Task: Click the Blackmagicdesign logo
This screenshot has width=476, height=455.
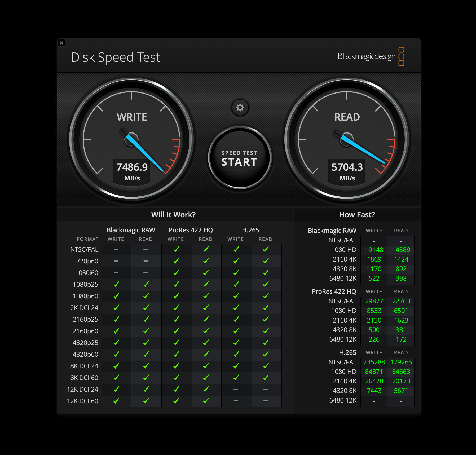Action: 371,56
